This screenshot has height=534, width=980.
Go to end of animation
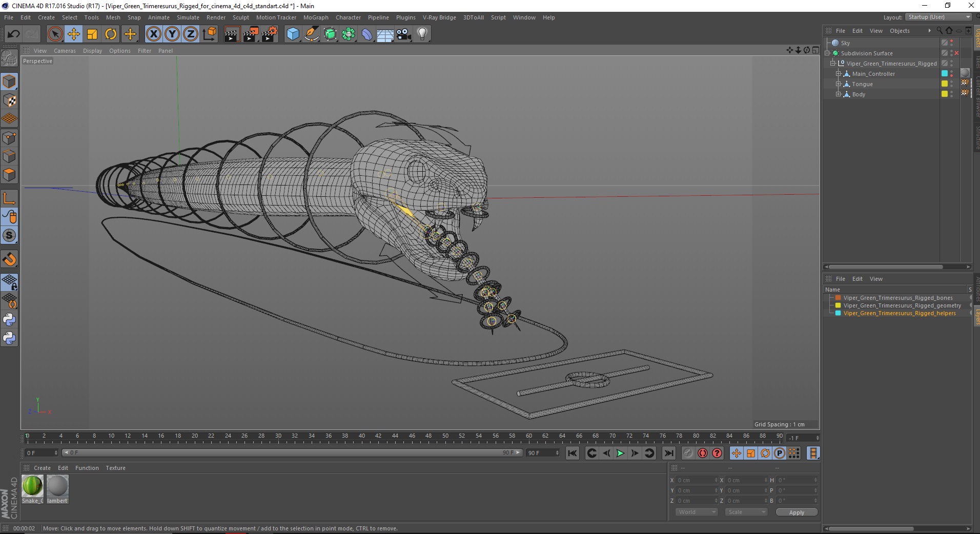point(668,453)
